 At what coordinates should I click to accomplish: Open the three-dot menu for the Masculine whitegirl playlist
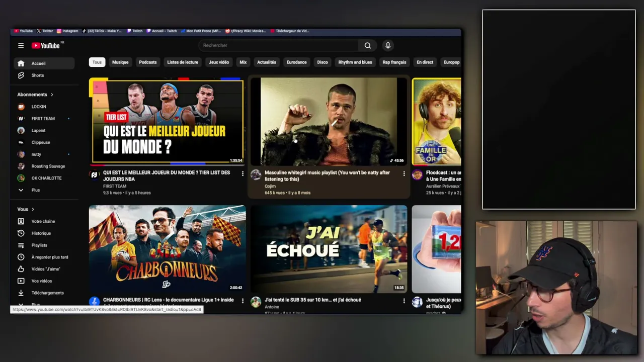pyautogui.click(x=404, y=173)
